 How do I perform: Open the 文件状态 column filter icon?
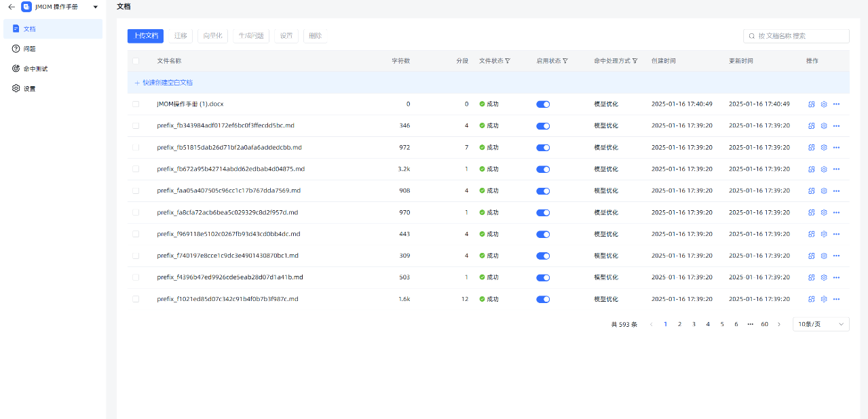point(508,61)
